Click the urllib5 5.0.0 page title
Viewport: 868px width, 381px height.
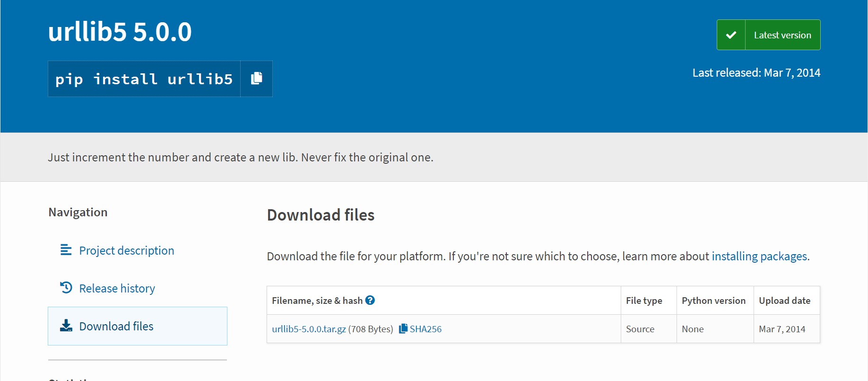point(120,32)
